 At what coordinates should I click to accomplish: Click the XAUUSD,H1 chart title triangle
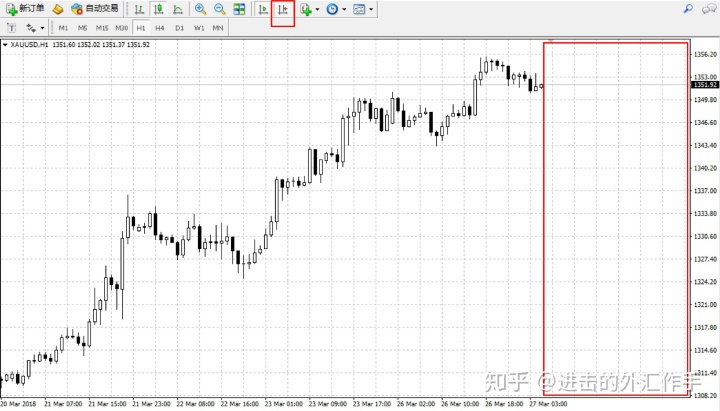[5, 45]
